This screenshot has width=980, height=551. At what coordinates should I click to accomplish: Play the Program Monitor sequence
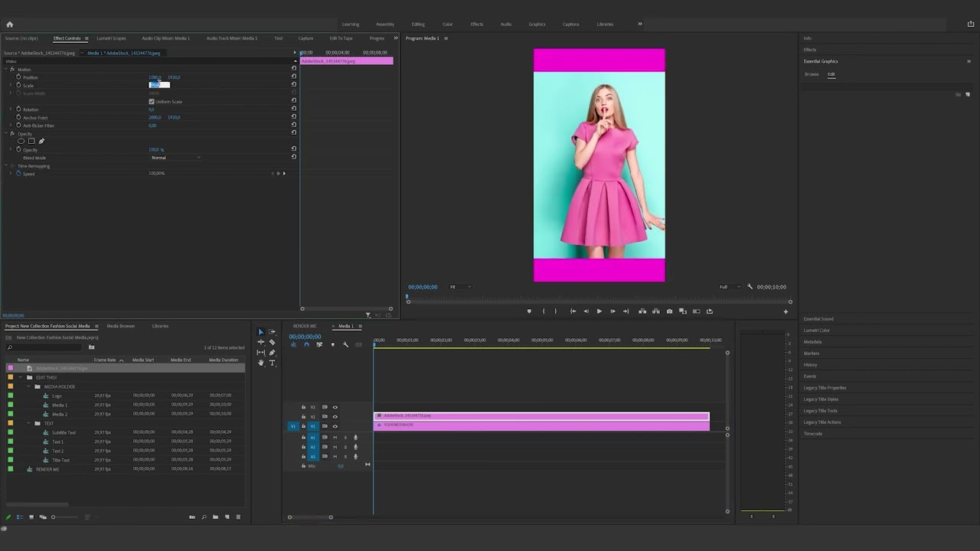click(x=599, y=311)
